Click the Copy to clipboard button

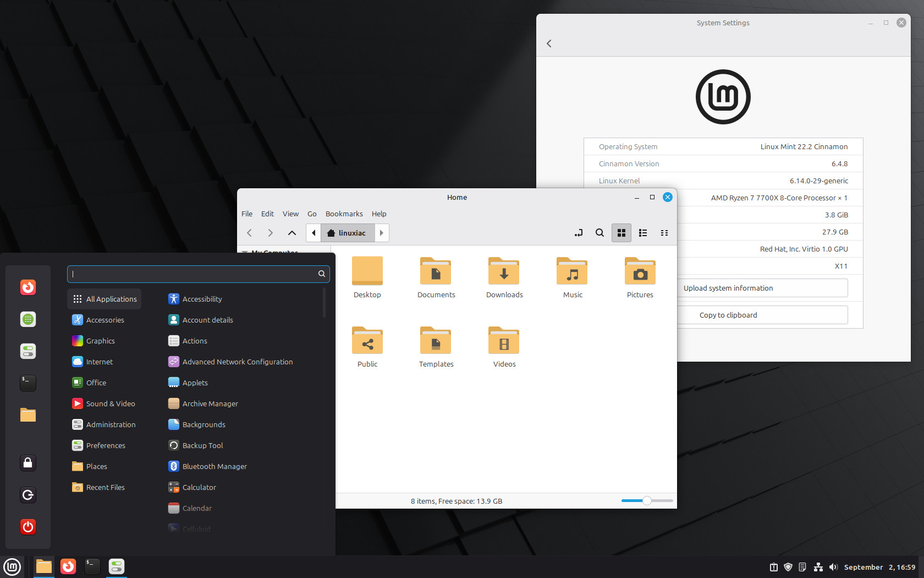click(762, 315)
